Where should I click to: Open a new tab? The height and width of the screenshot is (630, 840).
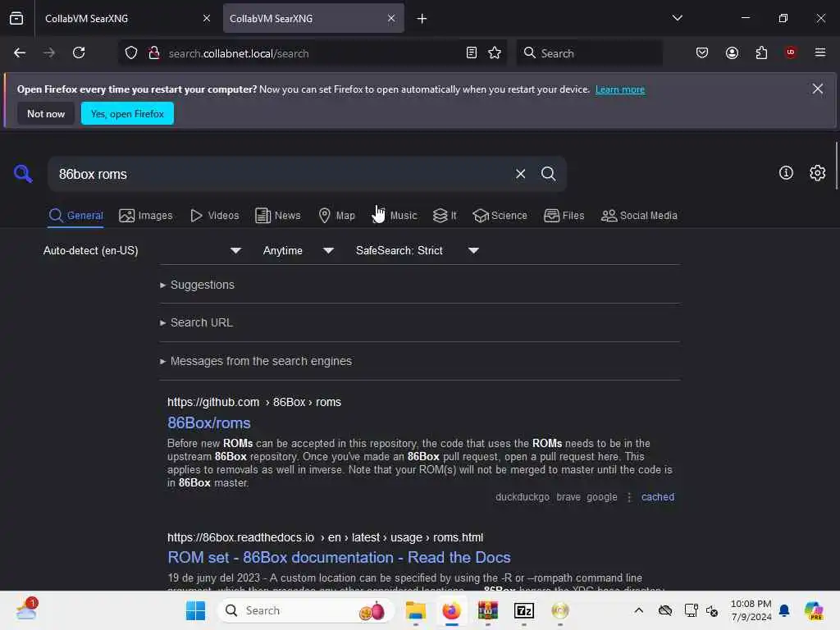[422, 19]
